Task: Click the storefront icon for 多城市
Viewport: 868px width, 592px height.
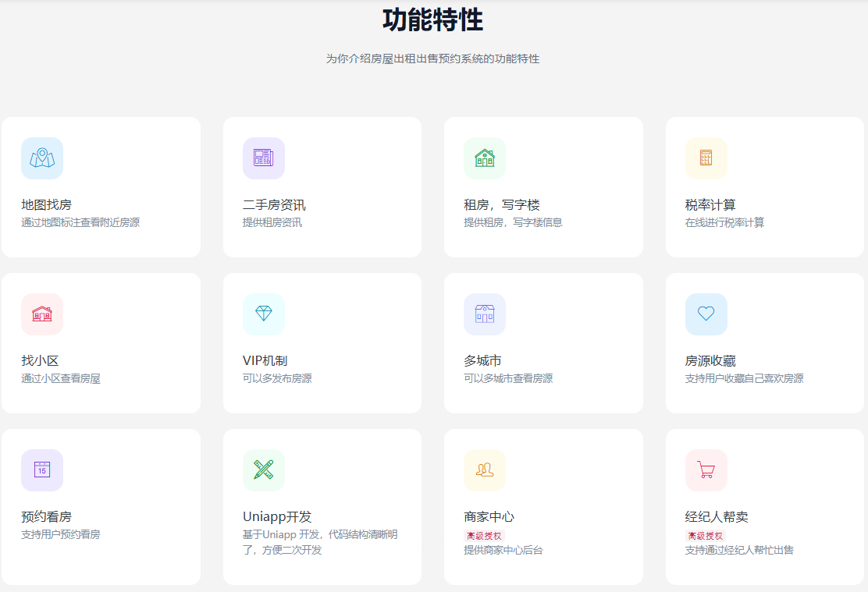Action: 485,314
